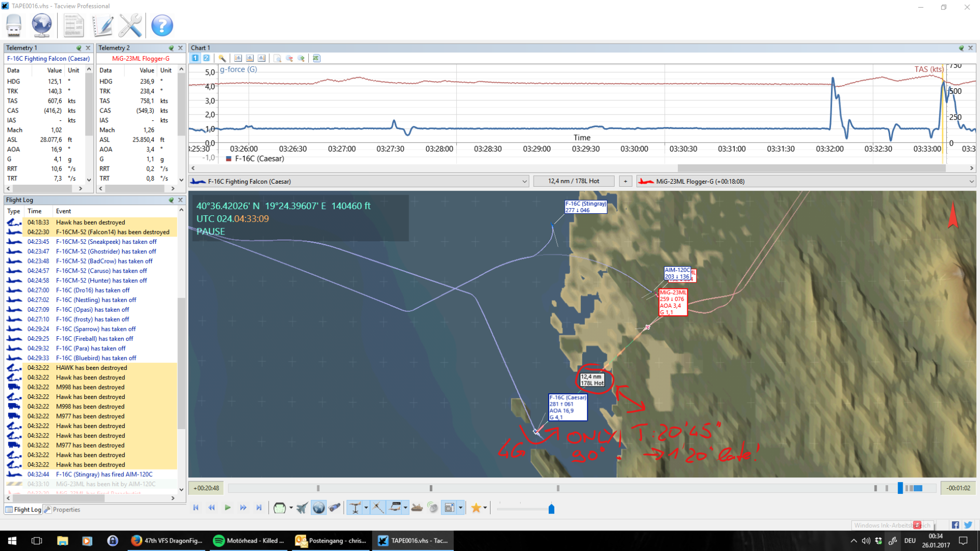Screen dimensions: 980x551
Task: Close the Telemetry 1 panel
Action: click(x=88, y=48)
